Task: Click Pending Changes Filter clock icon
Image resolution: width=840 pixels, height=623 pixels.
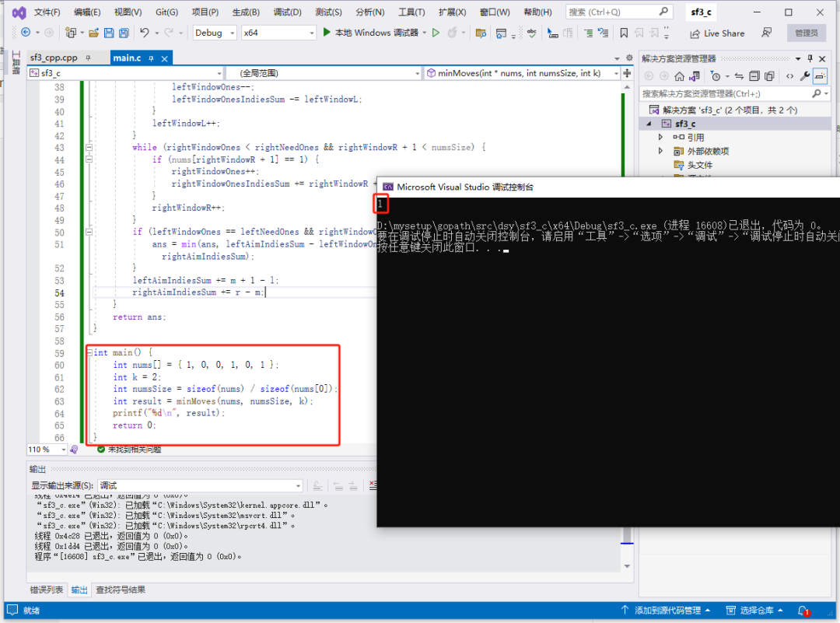Action: (716, 76)
